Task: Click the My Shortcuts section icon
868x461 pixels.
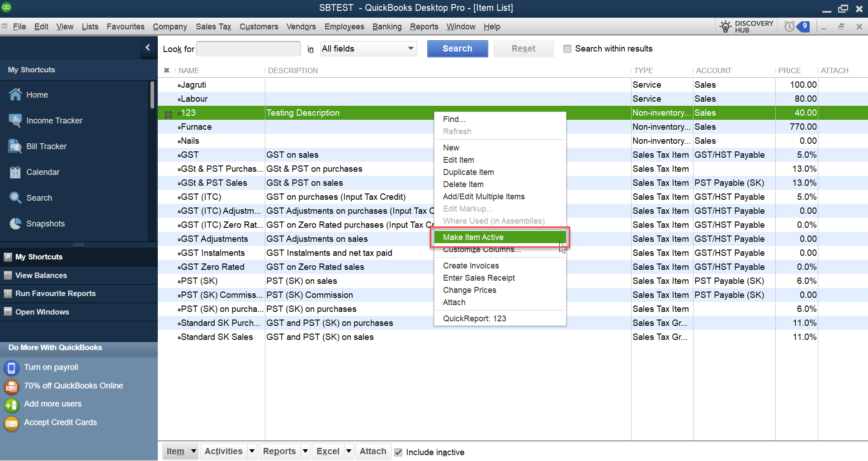Action: click(8, 257)
